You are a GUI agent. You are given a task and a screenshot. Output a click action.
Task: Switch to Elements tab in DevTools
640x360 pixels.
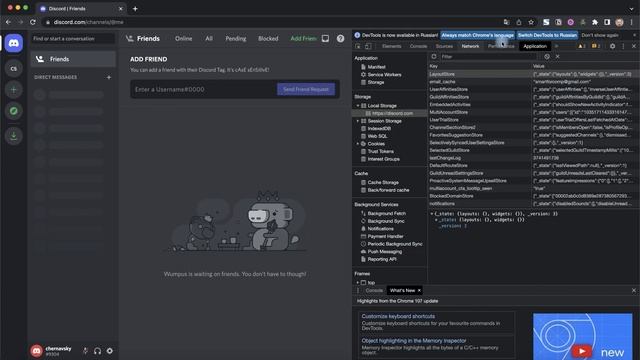coord(391,47)
